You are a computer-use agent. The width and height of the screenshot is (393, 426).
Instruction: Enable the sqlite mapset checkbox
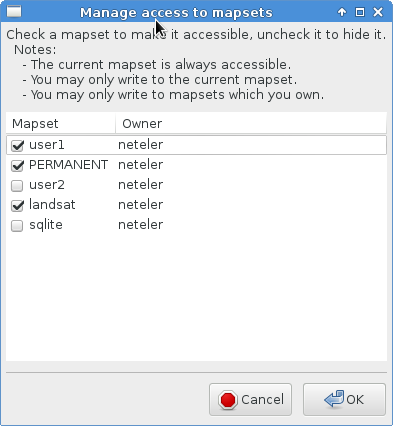(17, 225)
